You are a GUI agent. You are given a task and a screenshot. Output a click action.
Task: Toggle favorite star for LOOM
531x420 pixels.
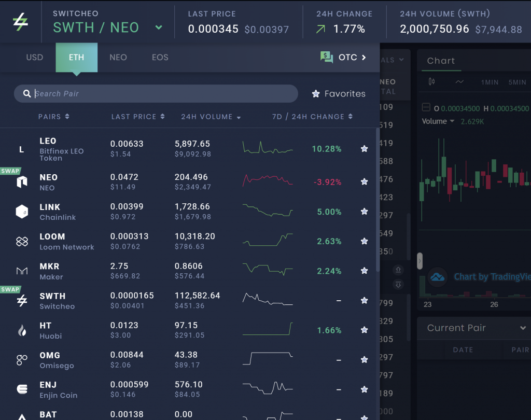click(x=365, y=241)
